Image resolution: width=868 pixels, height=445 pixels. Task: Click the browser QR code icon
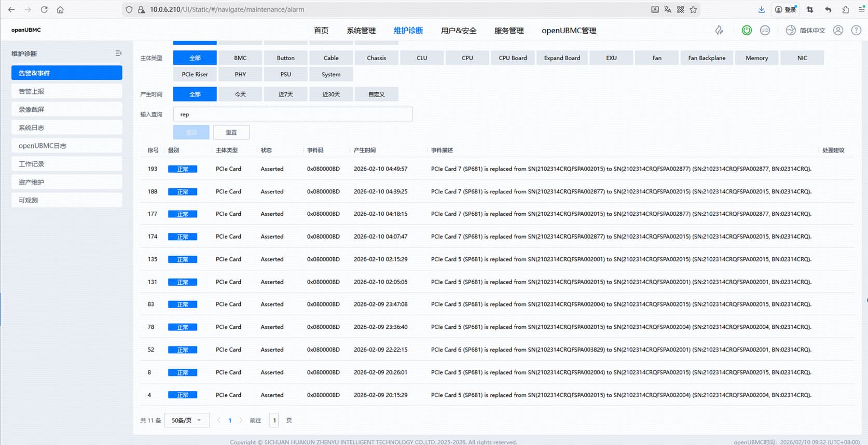click(x=680, y=9)
